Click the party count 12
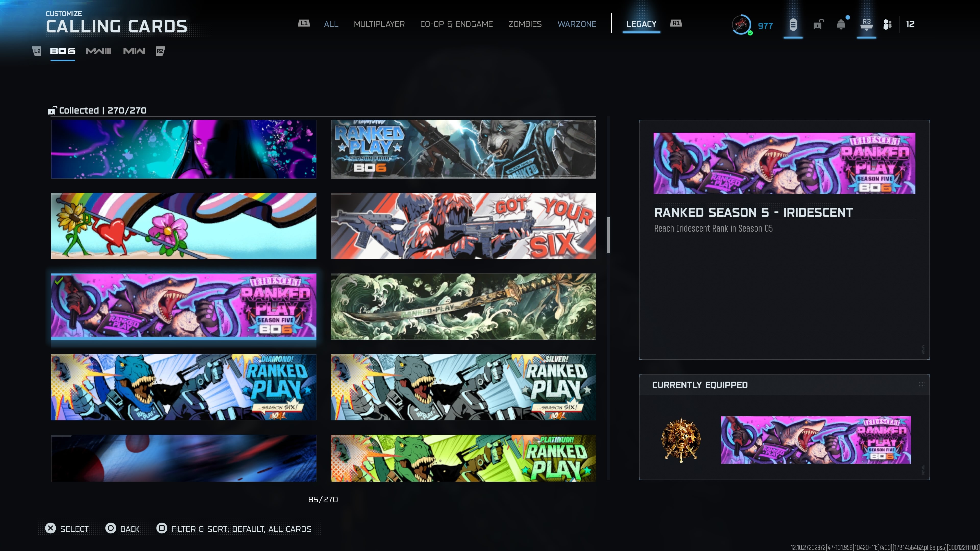 click(910, 24)
